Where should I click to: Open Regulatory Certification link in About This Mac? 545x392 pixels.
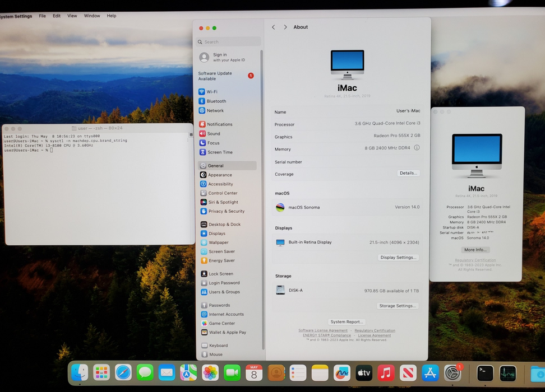(x=475, y=260)
